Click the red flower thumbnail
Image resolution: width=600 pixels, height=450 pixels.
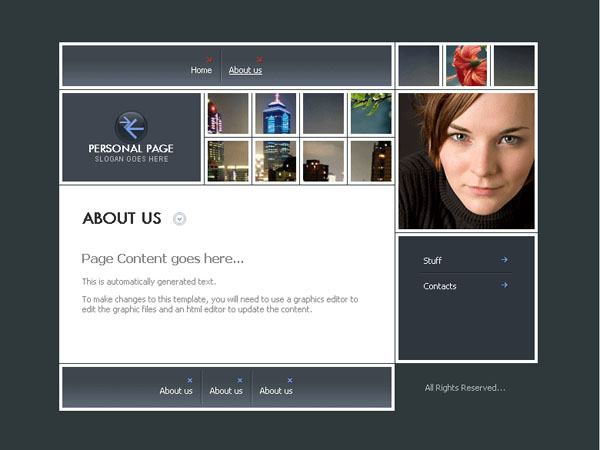466,65
